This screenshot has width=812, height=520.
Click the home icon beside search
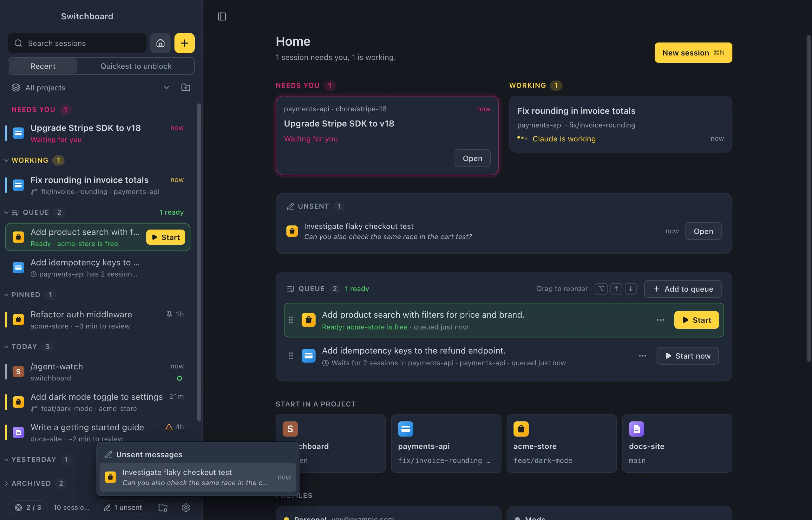[160, 43]
